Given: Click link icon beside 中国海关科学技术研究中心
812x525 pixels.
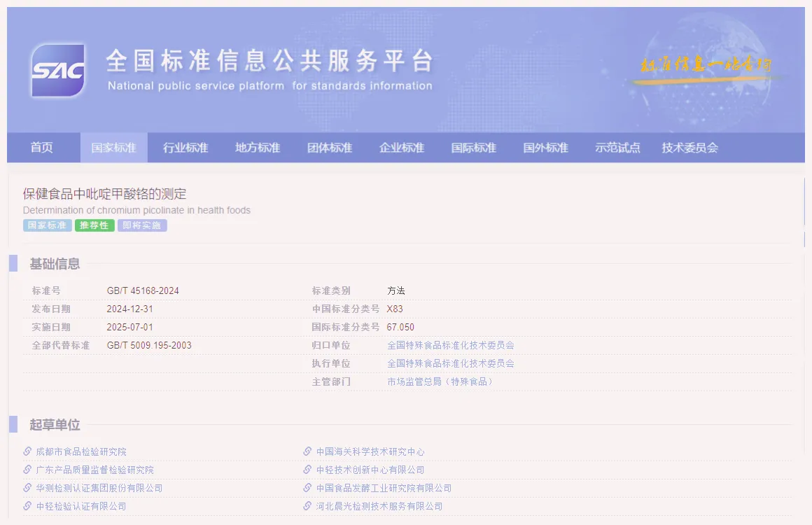Looking at the screenshot, I should [307, 451].
